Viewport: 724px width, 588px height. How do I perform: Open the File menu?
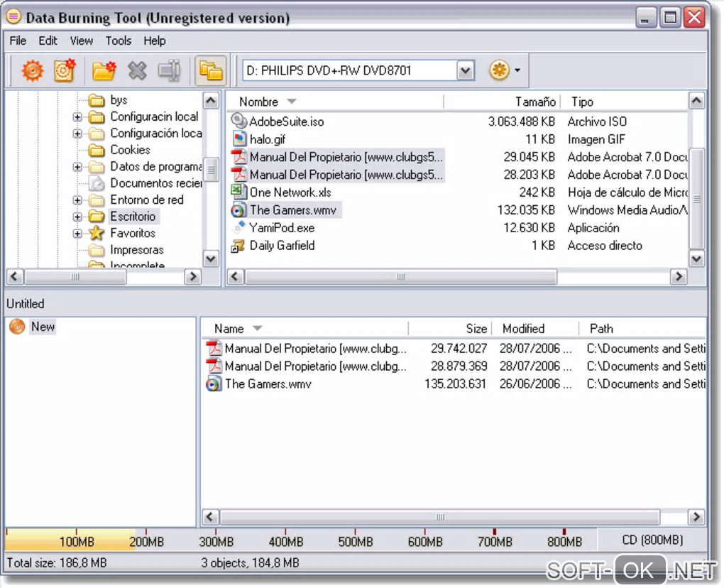tap(18, 40)
